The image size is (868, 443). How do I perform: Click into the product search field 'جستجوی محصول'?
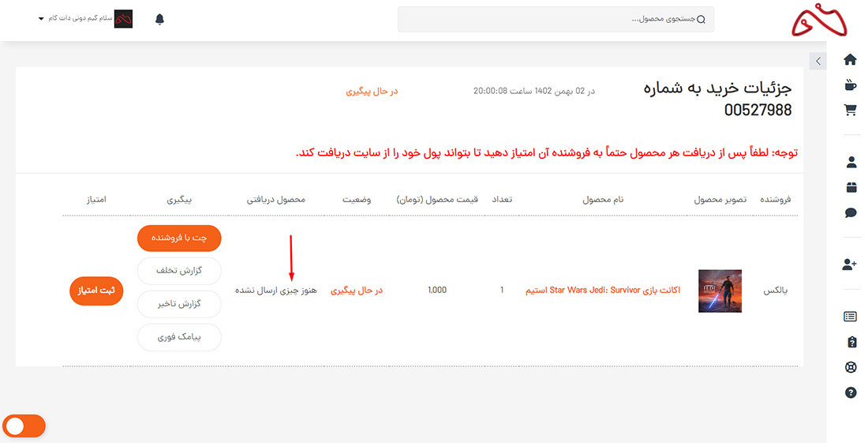(556, 20)
